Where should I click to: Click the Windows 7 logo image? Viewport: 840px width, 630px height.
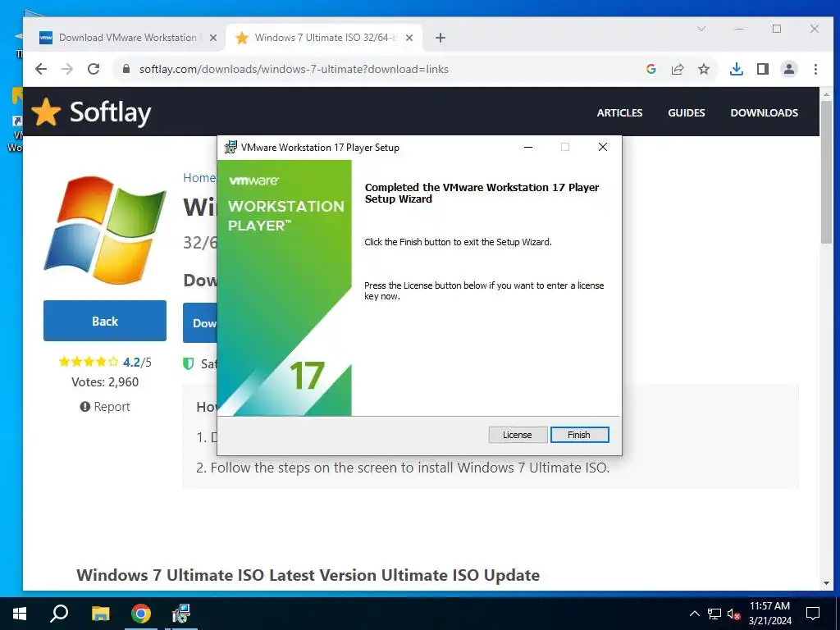pos(105,230)
